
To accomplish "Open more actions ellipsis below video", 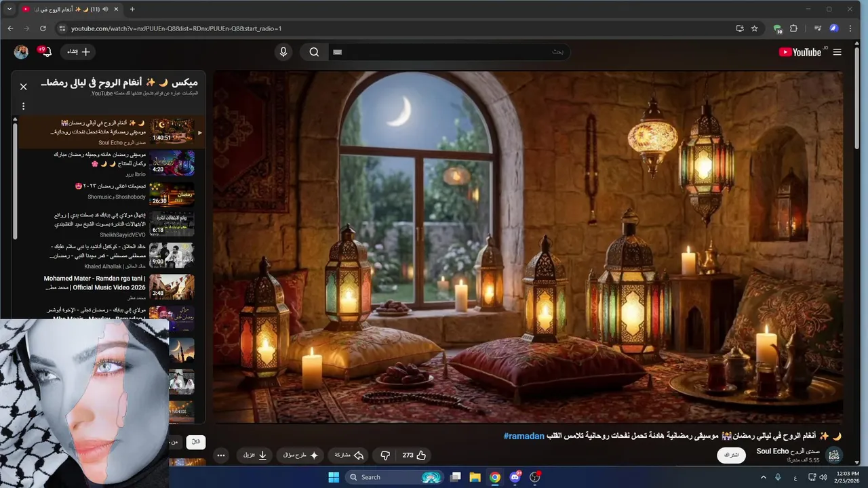I will point(221,455).
